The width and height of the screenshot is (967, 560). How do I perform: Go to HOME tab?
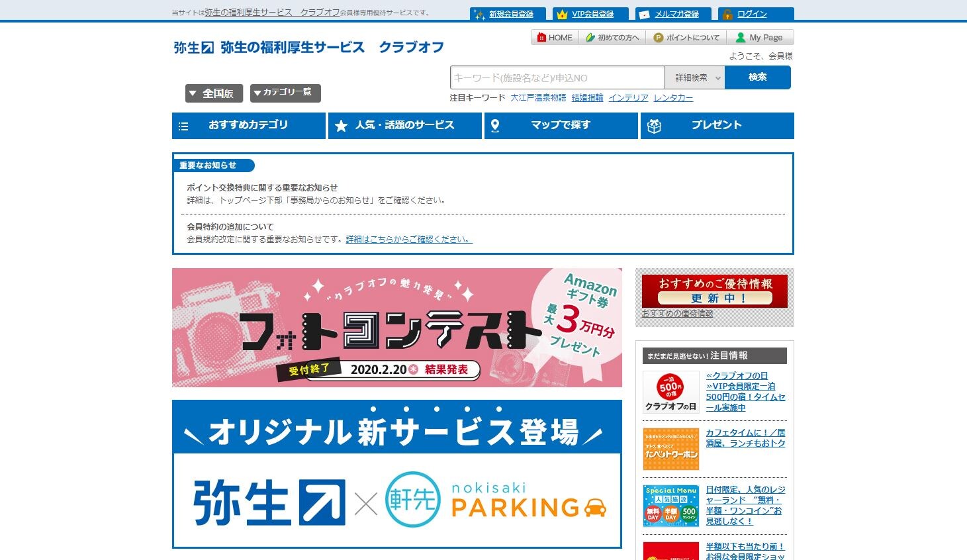(x=555, y=38)
